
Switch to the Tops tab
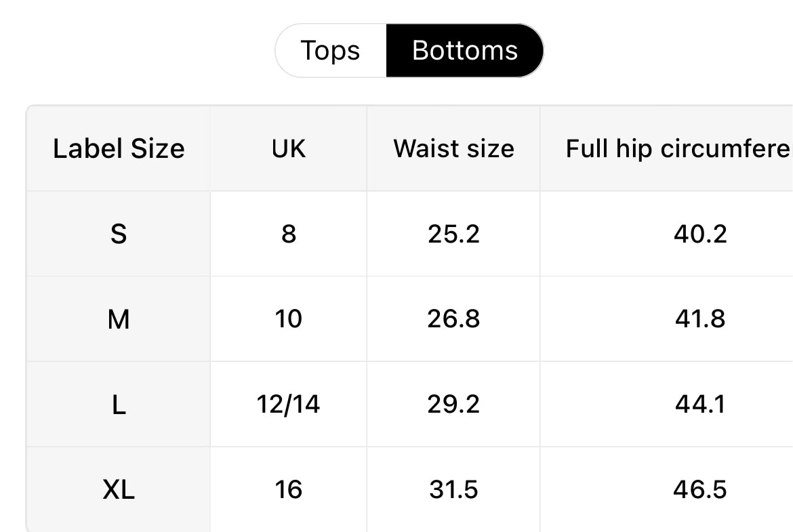pyautogui.click(x=331, y=51)
